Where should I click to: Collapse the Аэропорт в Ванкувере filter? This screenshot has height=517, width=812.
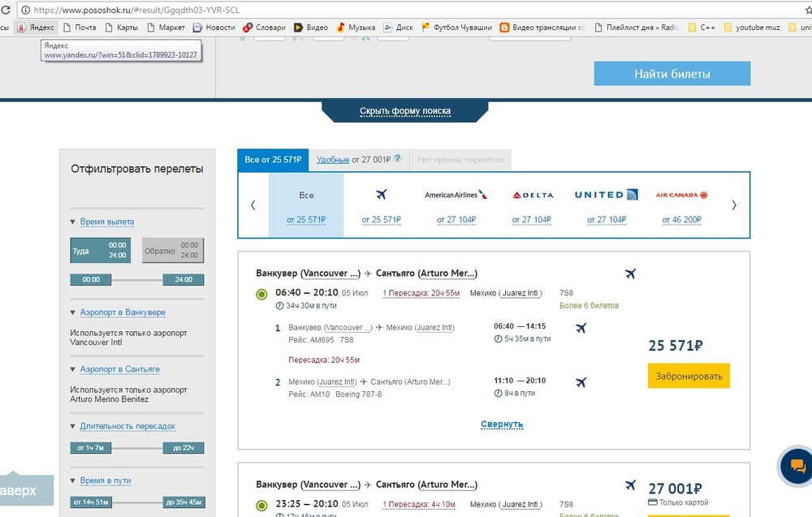[x=123, y=312]
